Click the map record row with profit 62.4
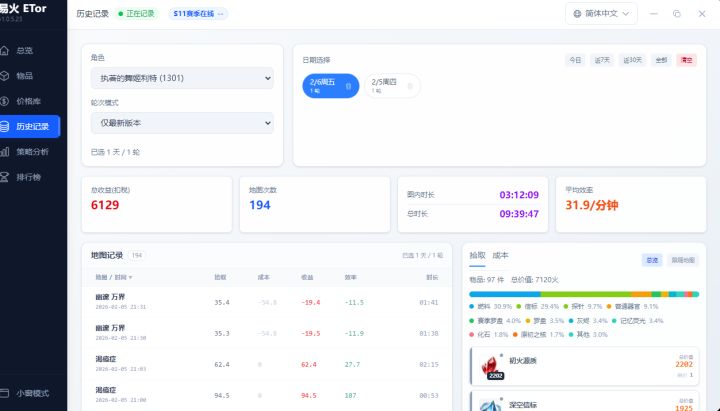Screen dimensions: 720x411 pos(267,364)
